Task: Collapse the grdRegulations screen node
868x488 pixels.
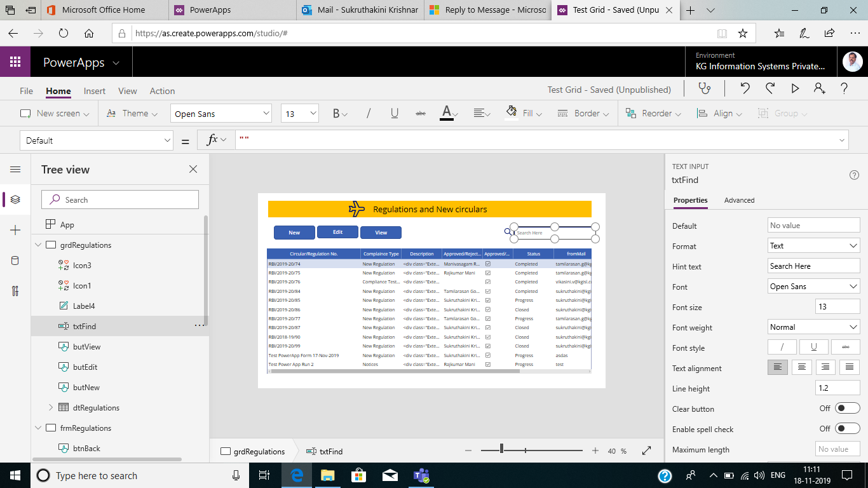Action: pyautogui.click(x=38, y=245)
